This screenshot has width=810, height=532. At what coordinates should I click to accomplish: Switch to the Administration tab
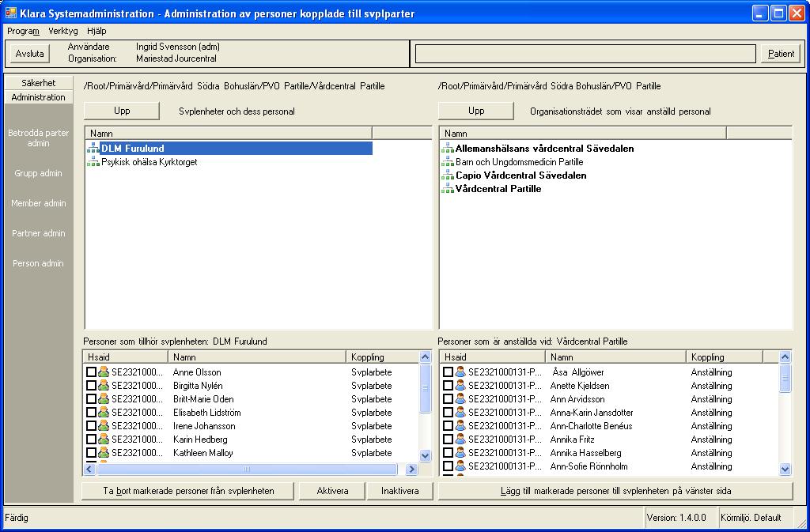click(x=39, y=97)
